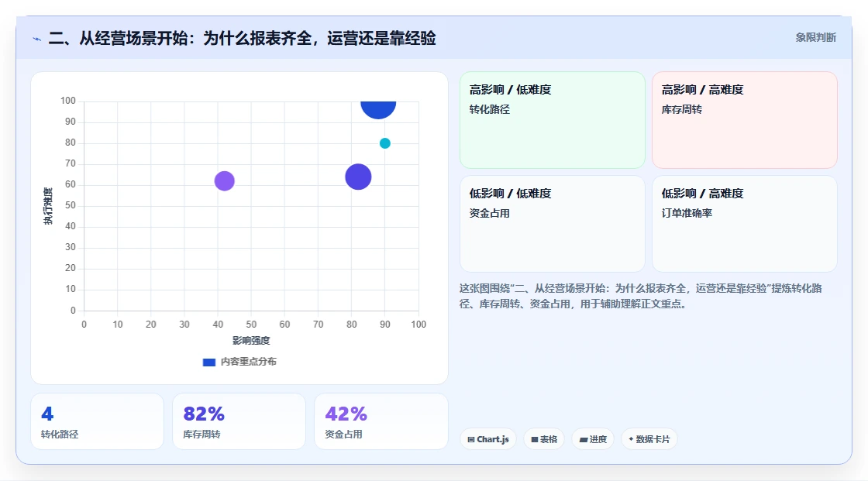This screenshot has height=481, width=868.
Task: Click the sparkle icon in the 数据卡片 chip
Action: (x=631, y=439)
